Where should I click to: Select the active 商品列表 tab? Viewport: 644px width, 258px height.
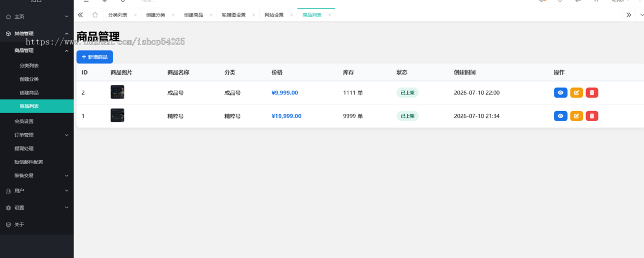point(312,15)
